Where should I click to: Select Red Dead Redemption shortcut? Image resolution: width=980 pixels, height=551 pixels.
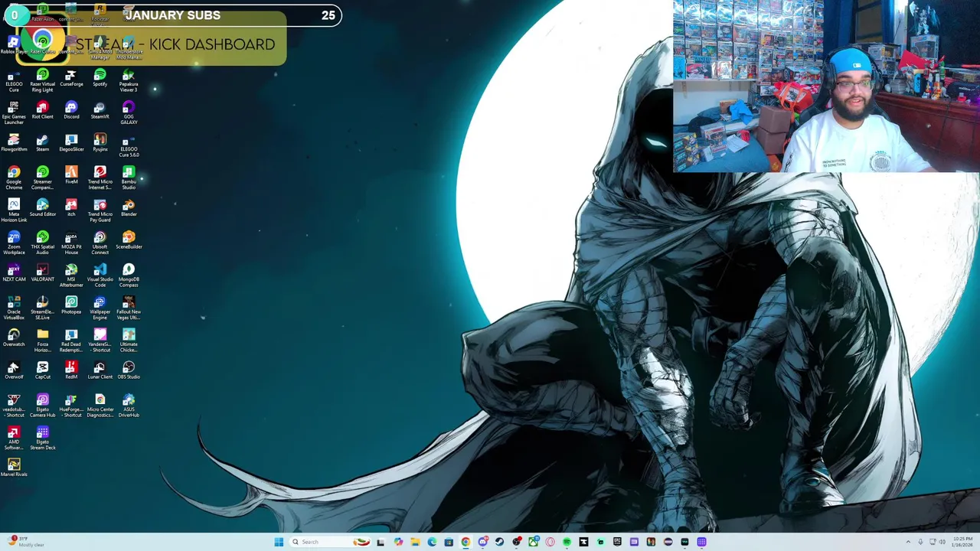[x=71, y=340]
